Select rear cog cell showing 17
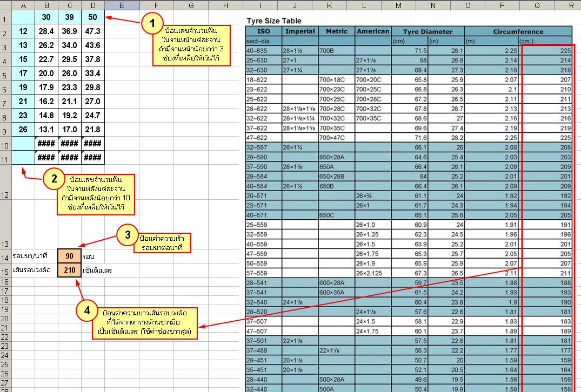 click(x=23, y=73)
